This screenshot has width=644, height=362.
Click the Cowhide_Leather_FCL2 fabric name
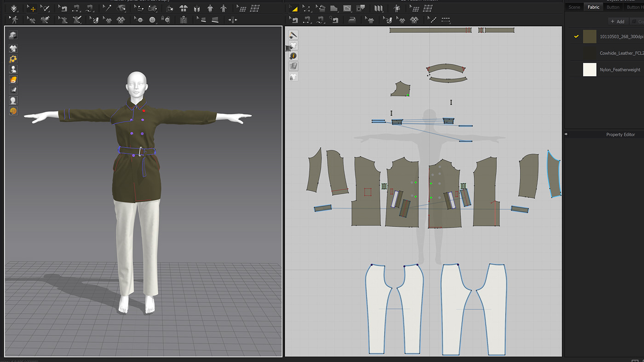tap(621, 53)
